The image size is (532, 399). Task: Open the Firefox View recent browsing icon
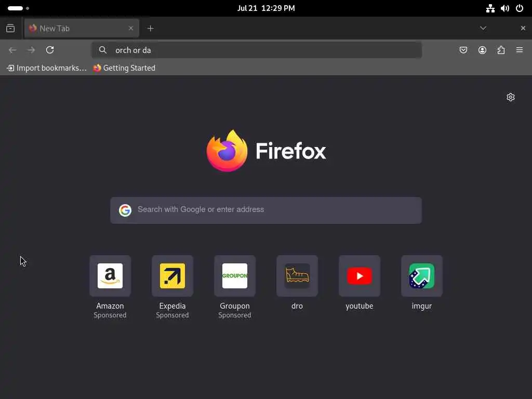[10, 28]
